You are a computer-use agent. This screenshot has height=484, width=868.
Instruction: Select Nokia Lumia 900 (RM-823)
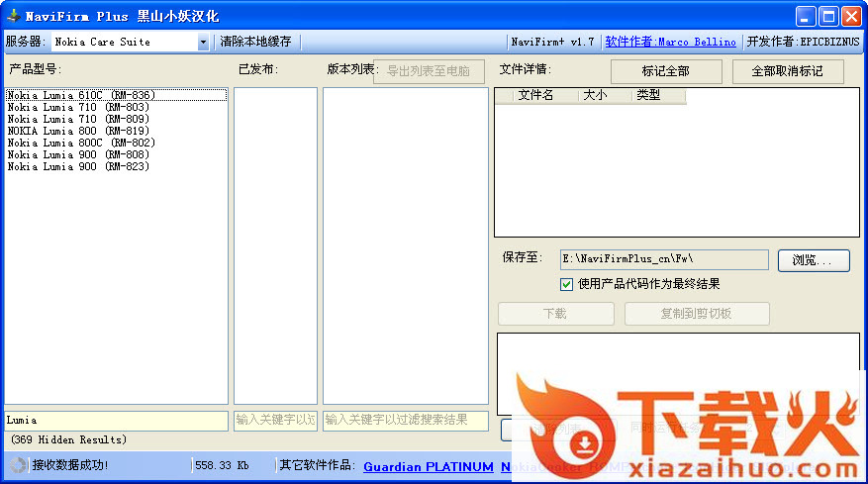(x=116, y=166)
